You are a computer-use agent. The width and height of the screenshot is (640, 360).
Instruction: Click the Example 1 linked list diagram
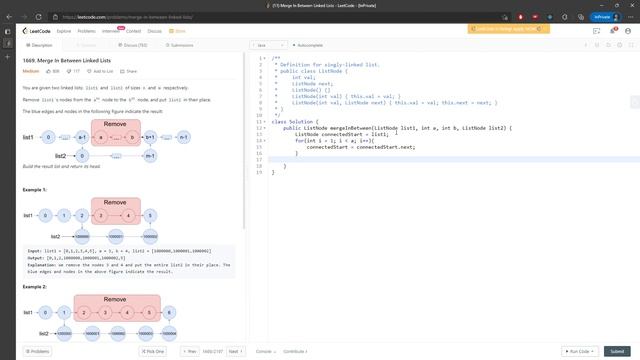[91, 220]
